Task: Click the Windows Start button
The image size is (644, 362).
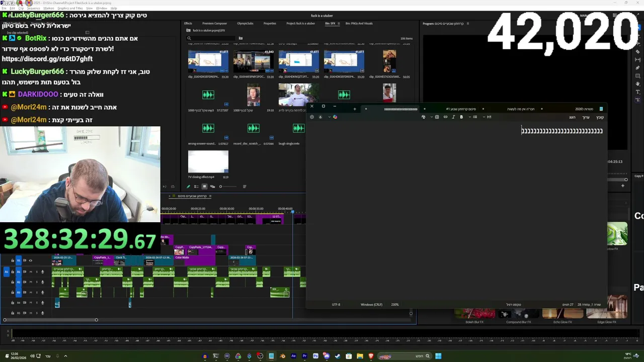Action: pyautogui.click(x=438, y=356)
